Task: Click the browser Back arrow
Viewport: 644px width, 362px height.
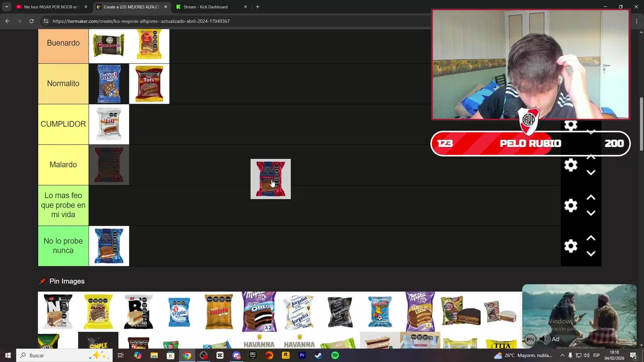Action: tap(7, 21)
